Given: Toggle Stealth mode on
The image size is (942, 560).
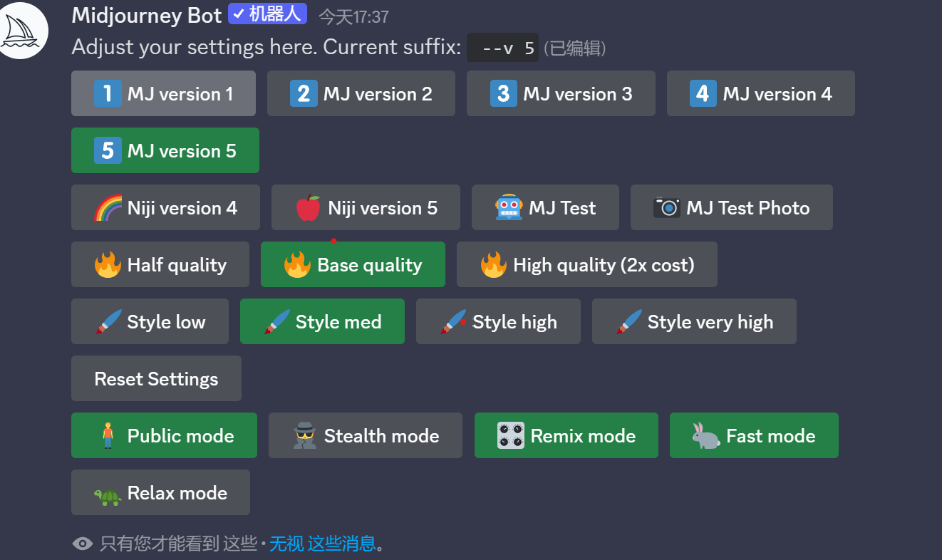Looking at the screenshot, I should (365, 435).
